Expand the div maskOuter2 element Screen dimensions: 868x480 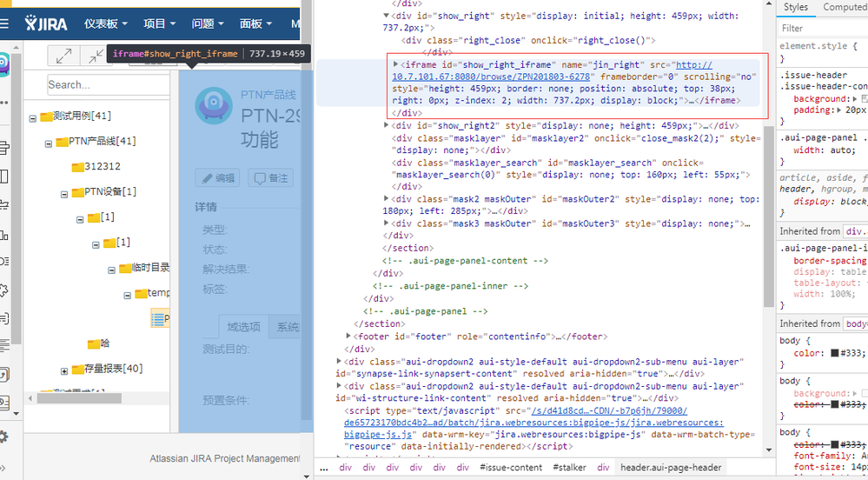click(387, 198)
